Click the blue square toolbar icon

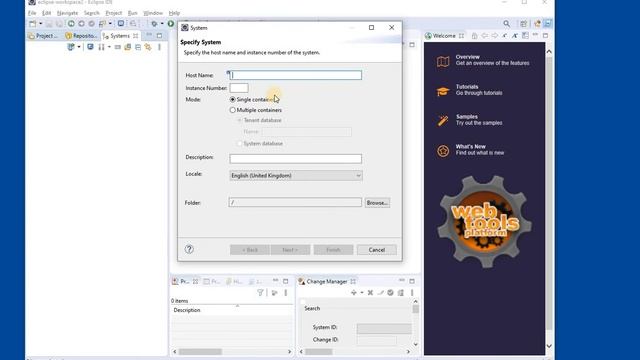pos(121,24)
